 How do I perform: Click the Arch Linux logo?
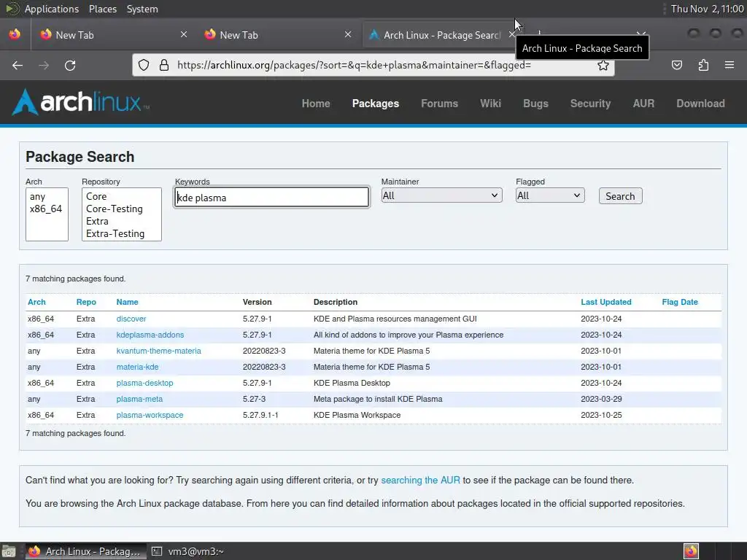coord(80,102)
